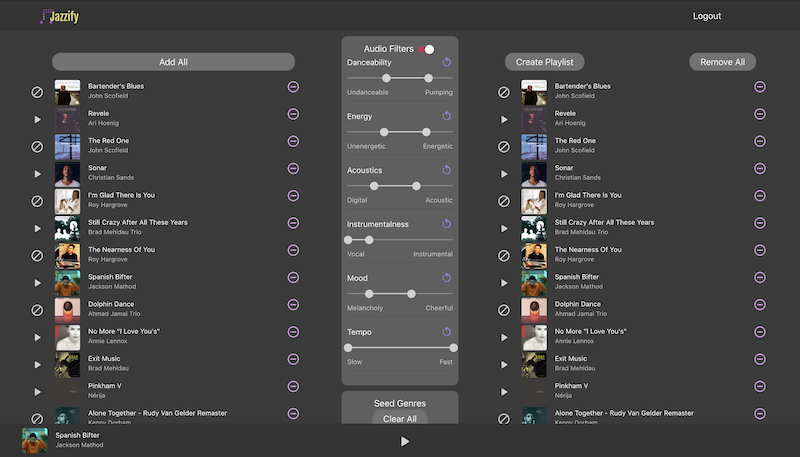This screenshot has width=800, height=457.
Task: Click the remove icon for Sonar in right playlist
Action: 760,168
